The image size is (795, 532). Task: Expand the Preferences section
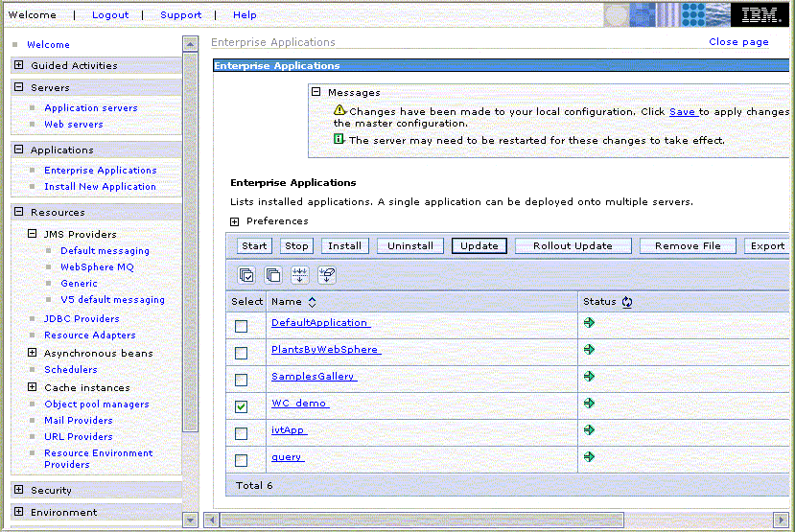(234, 222)
